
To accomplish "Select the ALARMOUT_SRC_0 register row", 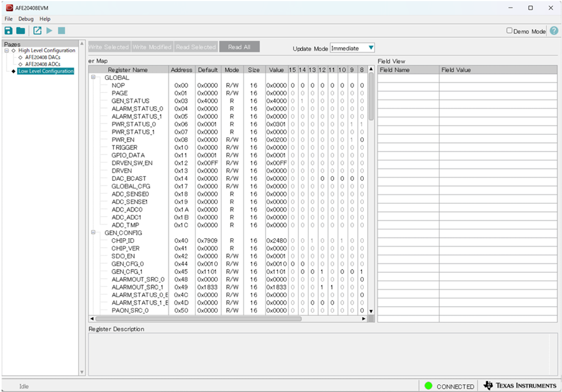I will [x=228, y=279].
